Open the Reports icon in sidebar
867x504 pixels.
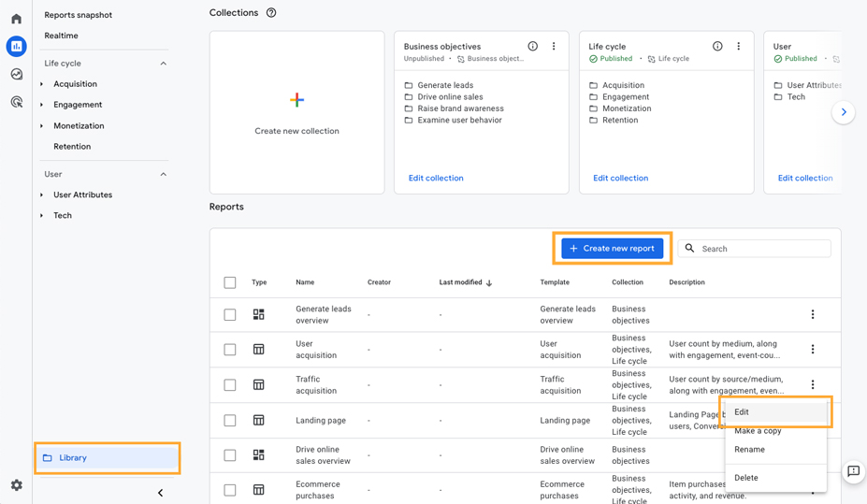17,47
